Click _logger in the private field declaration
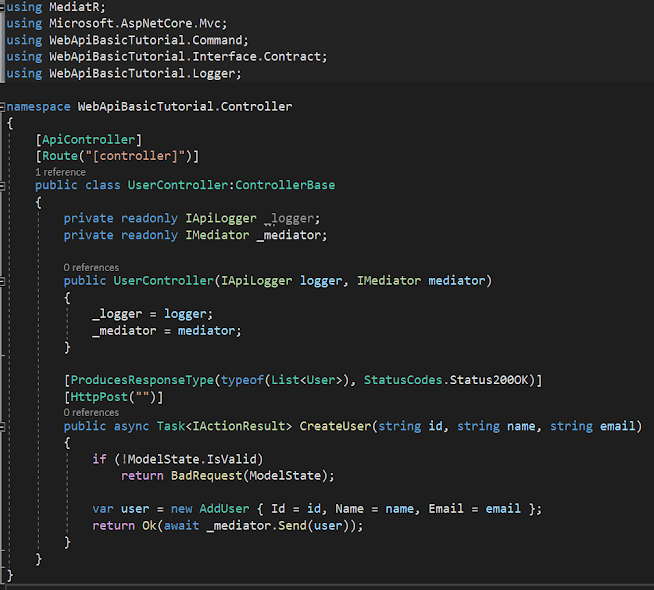This screenshot has width=654, height=590. [x=289, y=218]
